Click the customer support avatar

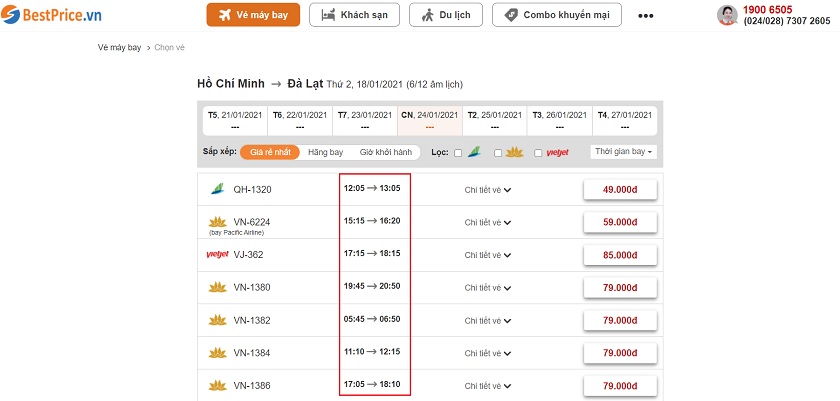(727, 15)
